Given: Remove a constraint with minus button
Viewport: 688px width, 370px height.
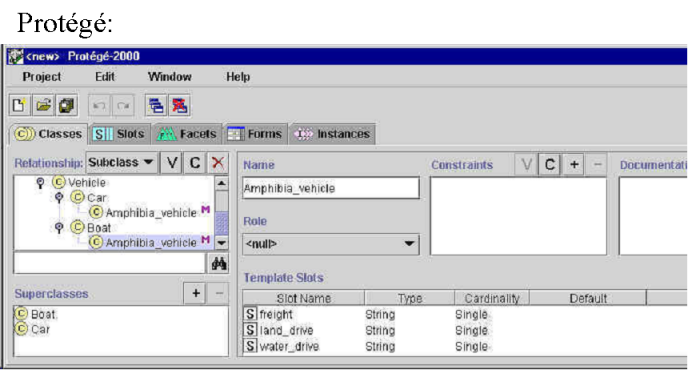Looking at the screenshot, I should coord(597,165).
